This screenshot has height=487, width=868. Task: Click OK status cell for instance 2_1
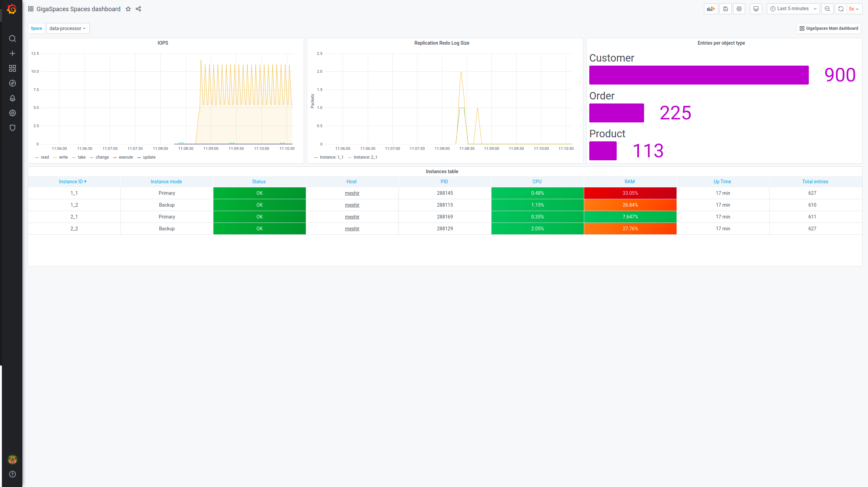tap(259, 217)
